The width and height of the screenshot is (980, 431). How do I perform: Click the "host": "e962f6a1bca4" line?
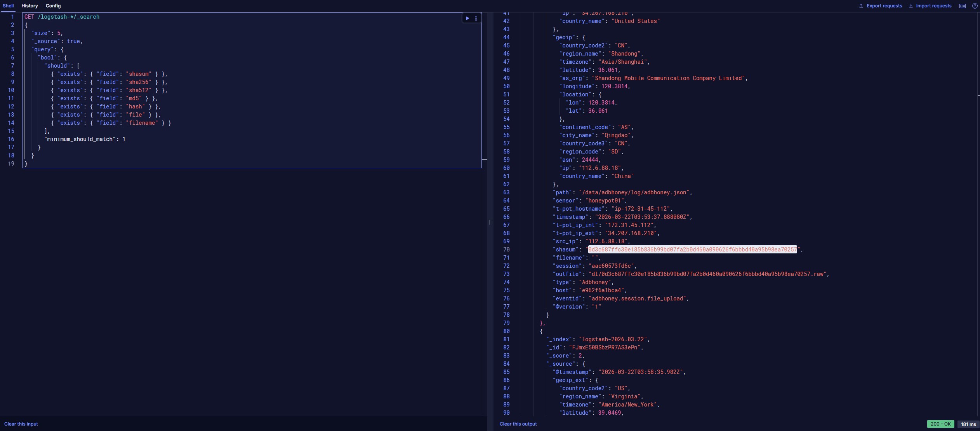pyautogui.click(x=590, y=290)
